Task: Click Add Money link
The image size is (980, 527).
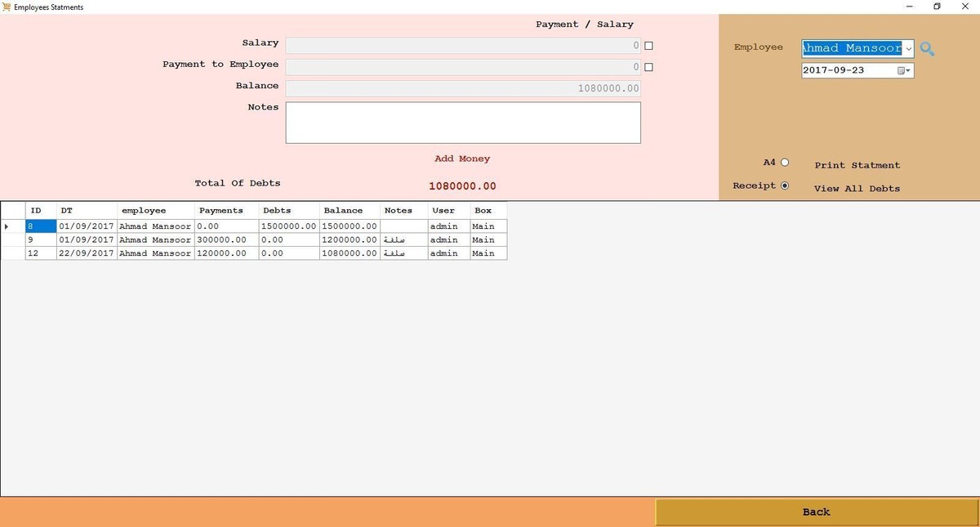Action: tap(462, 159)
